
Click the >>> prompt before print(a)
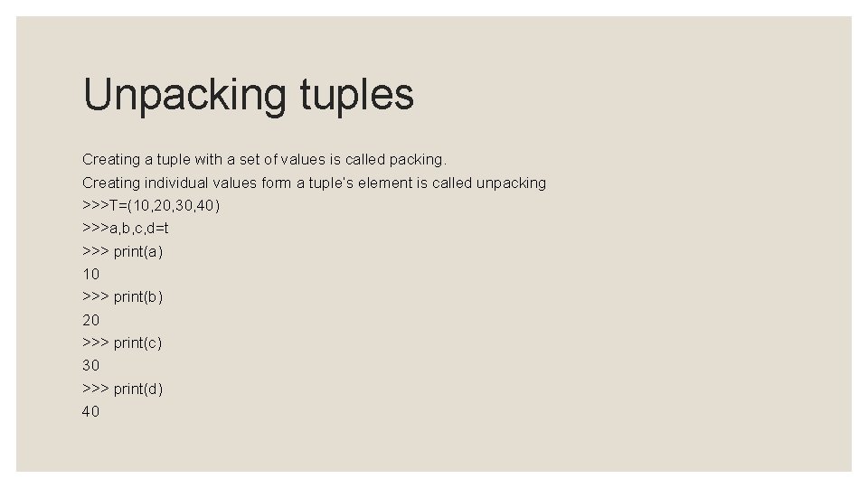click(95, 251)
